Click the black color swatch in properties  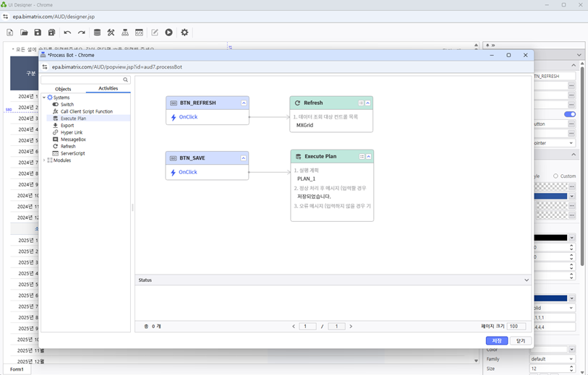coord(550,238)
